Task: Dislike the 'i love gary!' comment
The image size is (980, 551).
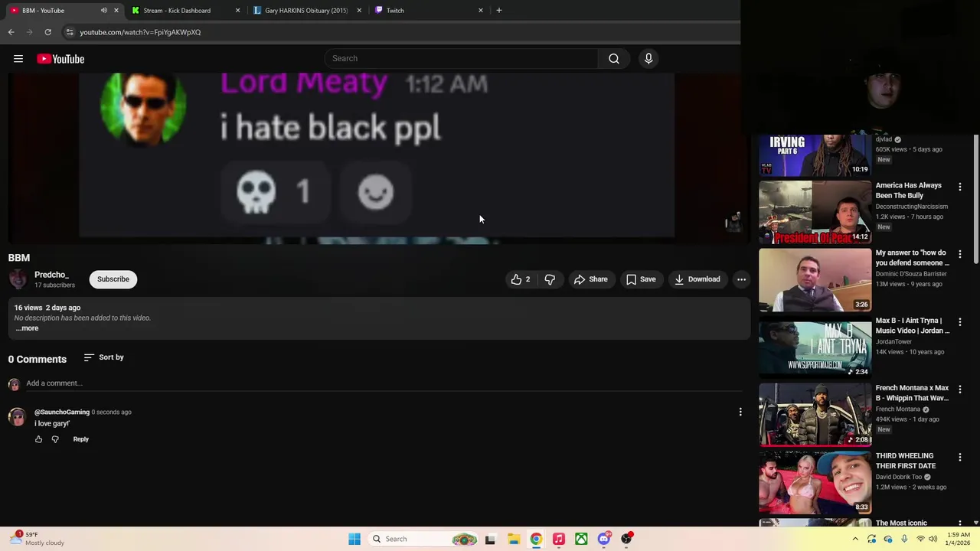Action: pos(55,439)
